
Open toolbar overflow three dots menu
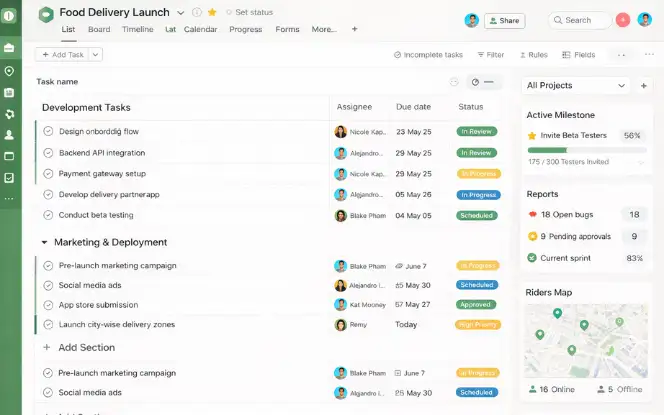(x=649, y=54)
